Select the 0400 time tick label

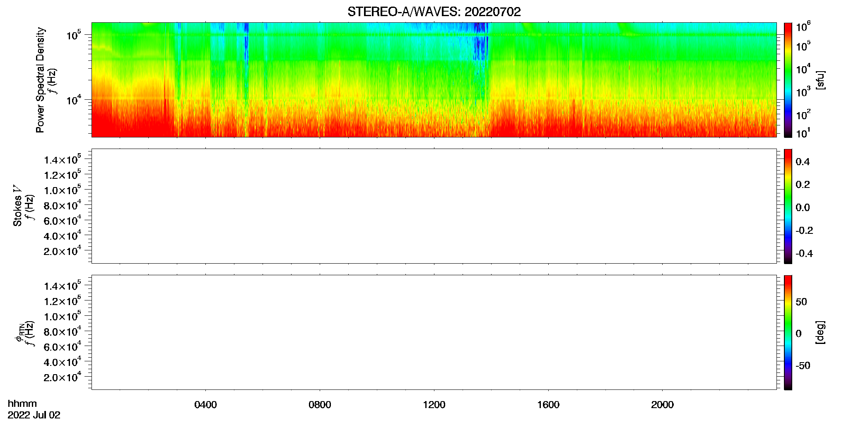coord(205,405)
